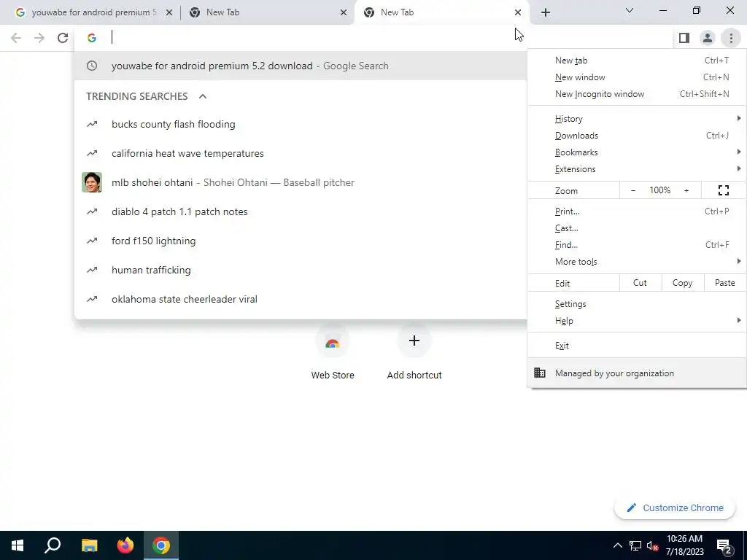747x560 pixels.
Task: Expand the Extensions submenu
Action: click(x=637, y=169)
